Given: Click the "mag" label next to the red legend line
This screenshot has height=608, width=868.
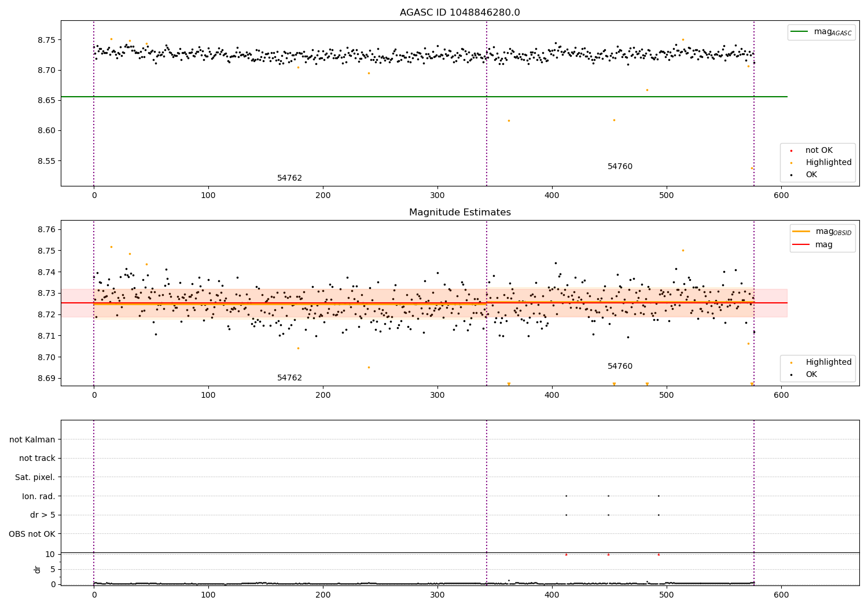Looking at the screenshot, I should [824, 244].
